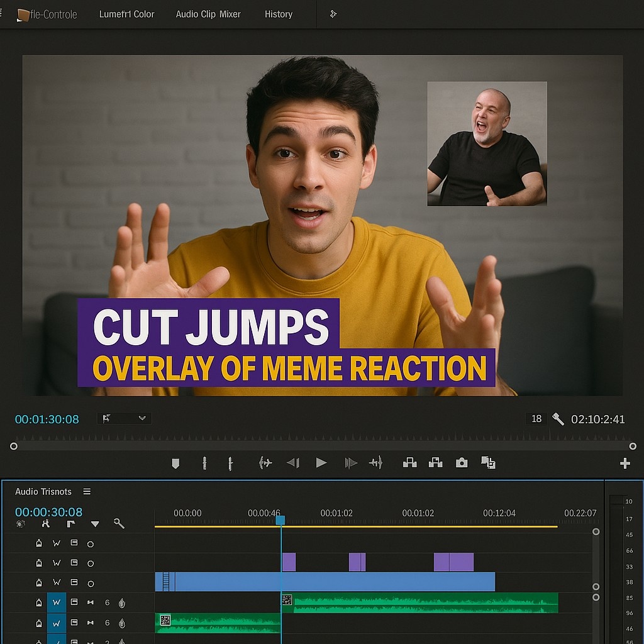Open the button editor plus icon
The height and width of the screenshot is (644, 644).
pyautogui.click(x=625, y=464)
